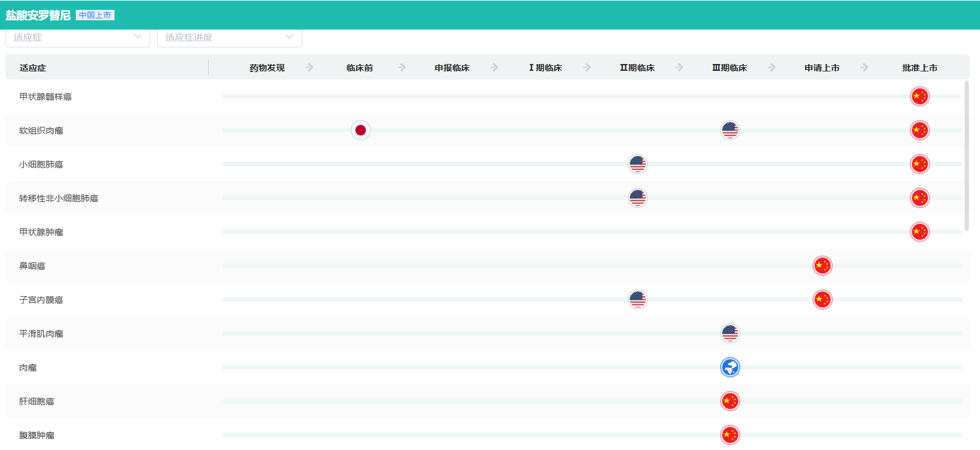The height and width of the screenshot is (450, 980).
Task: Click the China flag in the 甲状腺髓样癌 row
Action: (920, 97)
